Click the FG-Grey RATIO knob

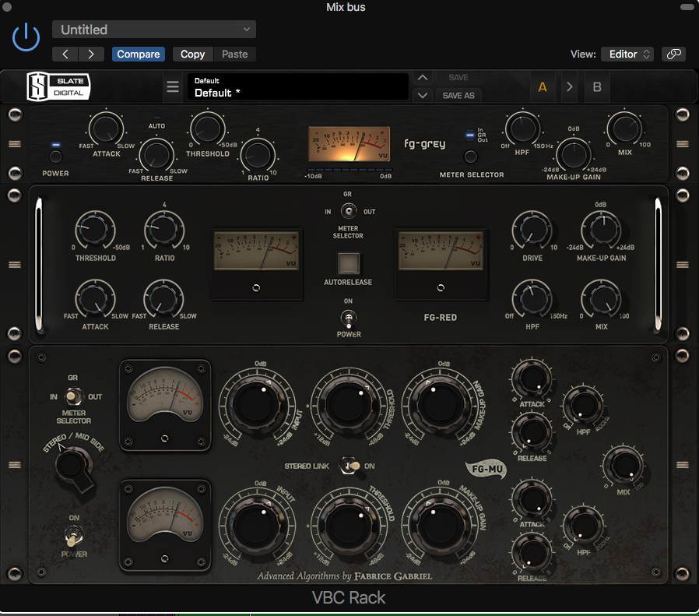pyautogui.click(x=258, y=155)
